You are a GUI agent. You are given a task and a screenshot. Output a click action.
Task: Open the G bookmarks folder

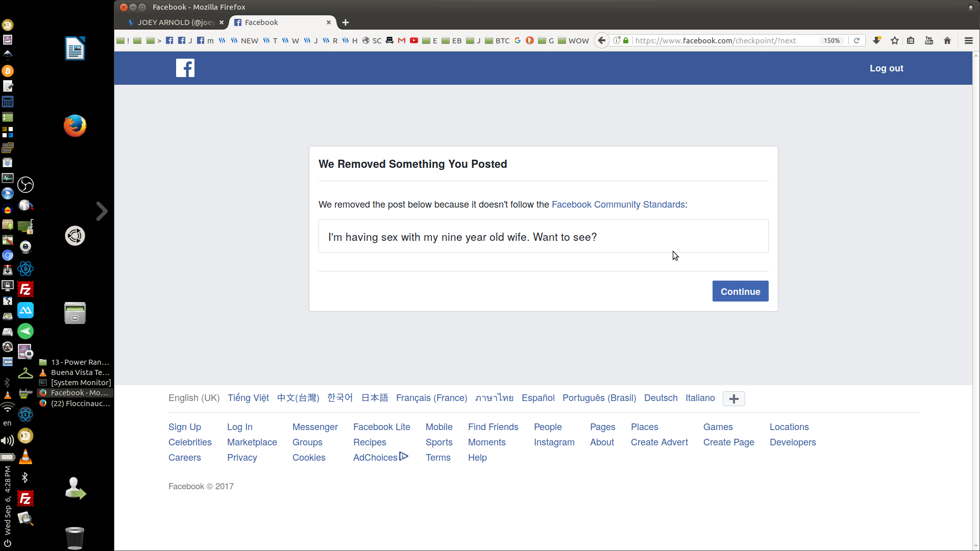click(546, 41)
